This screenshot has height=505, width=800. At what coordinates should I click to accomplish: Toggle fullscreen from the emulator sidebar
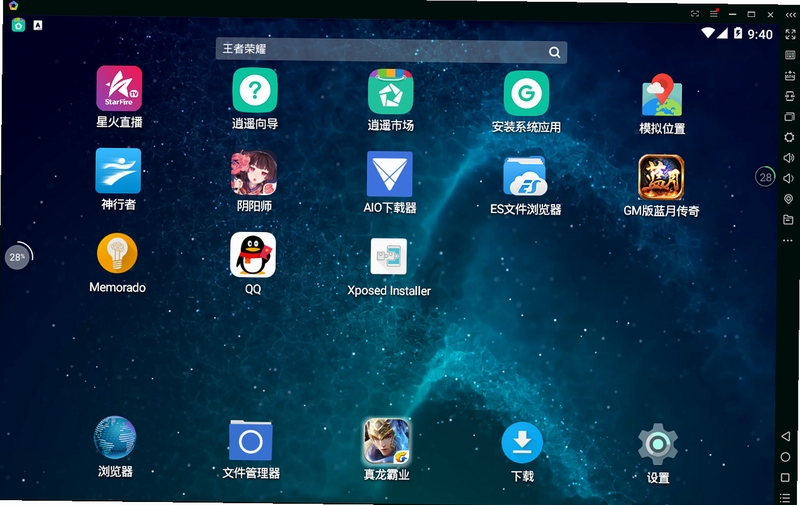coord(790,35)
